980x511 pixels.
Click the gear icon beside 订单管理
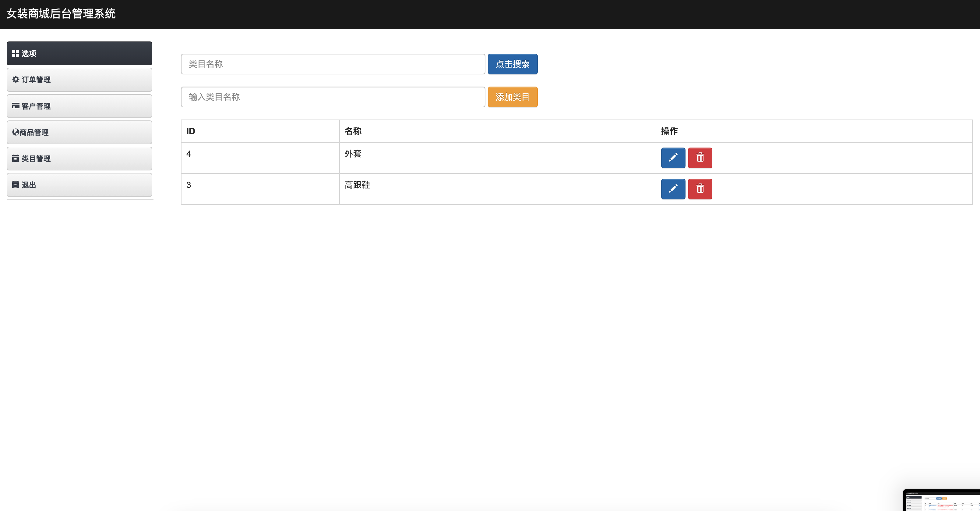coord(16,79)
